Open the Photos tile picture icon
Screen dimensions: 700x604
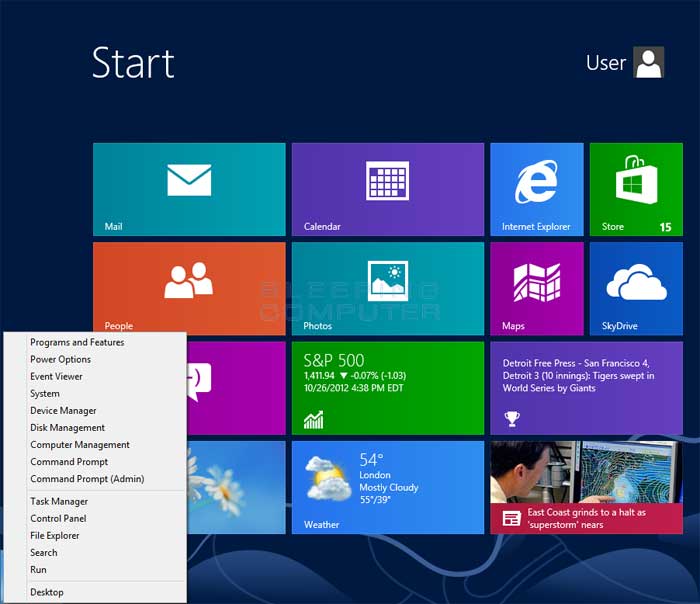(x=388, y=281)
